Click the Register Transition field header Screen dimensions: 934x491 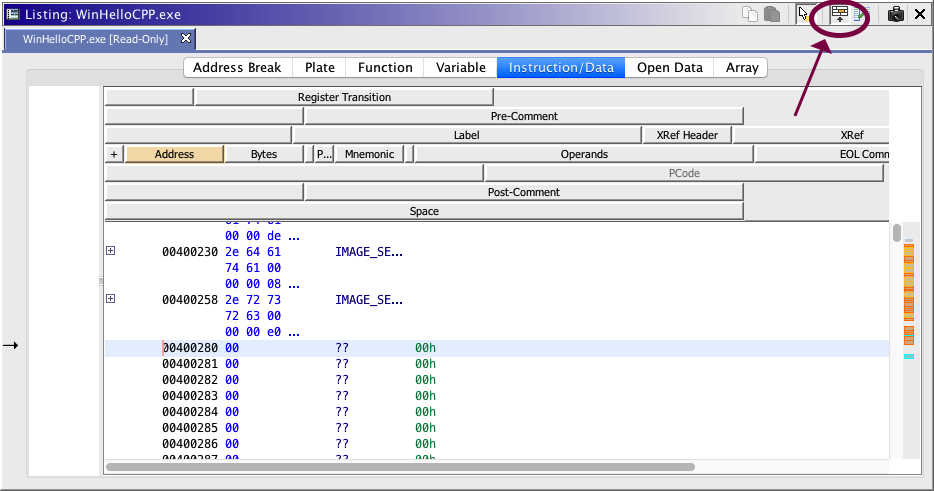[344, 97]
